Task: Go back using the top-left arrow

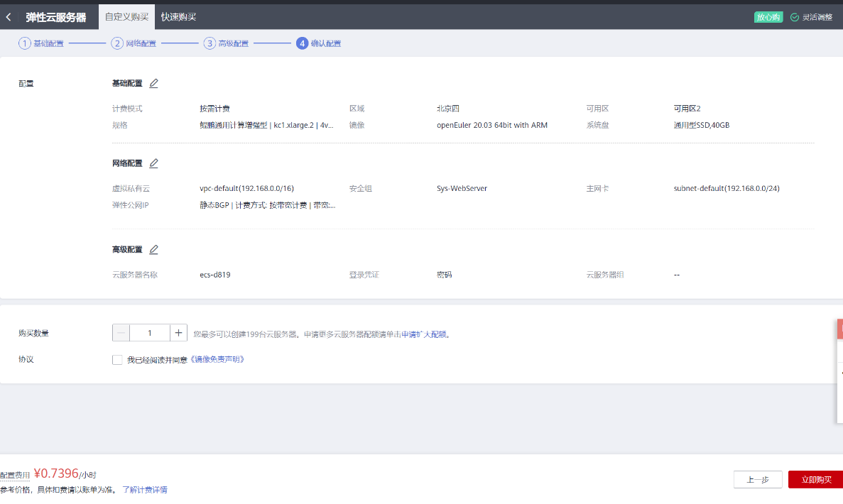Action: click(x=9, y=17)
